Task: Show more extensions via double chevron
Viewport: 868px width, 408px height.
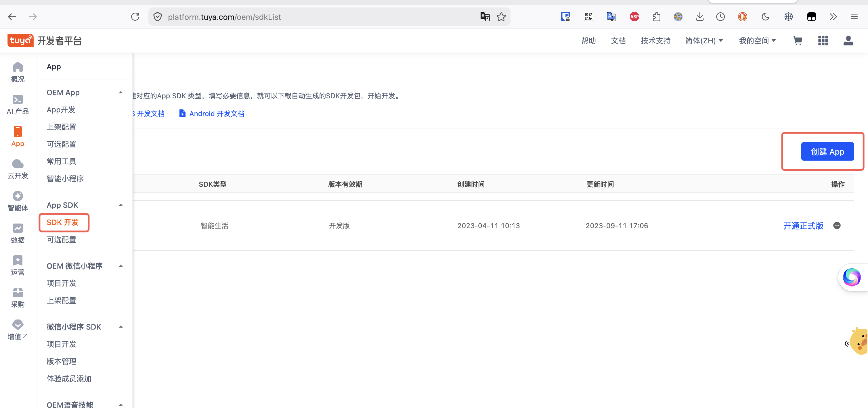Action: point(833,17)
